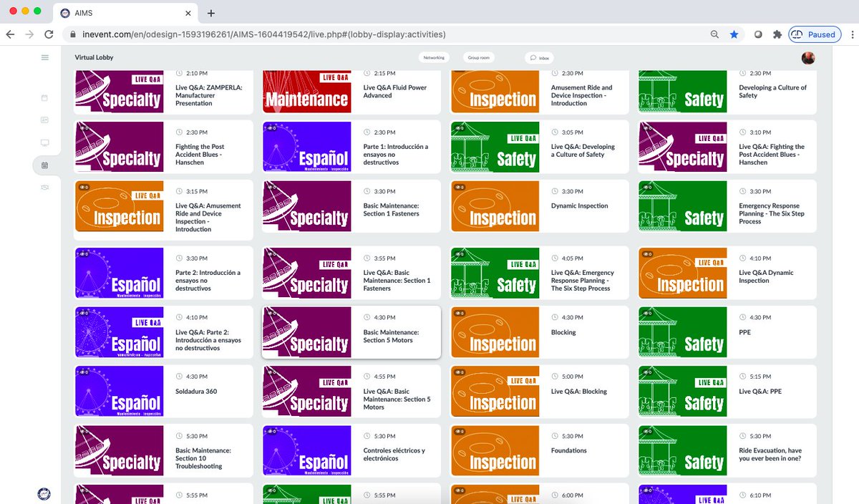Click the event logo at sidebar bottom
Screen dimensions: 859x504
(x=44, y=493)
